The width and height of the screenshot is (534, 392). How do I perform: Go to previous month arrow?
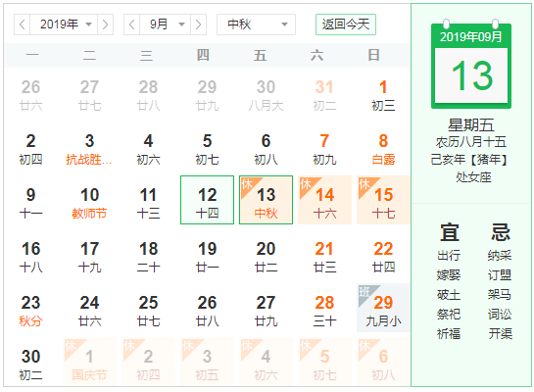pos(132,24)
